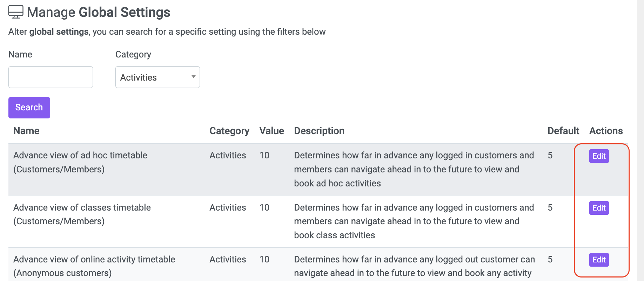Click the Name column header in table
644x281 pixels.
pyautogui.click(x=26, y=131)
